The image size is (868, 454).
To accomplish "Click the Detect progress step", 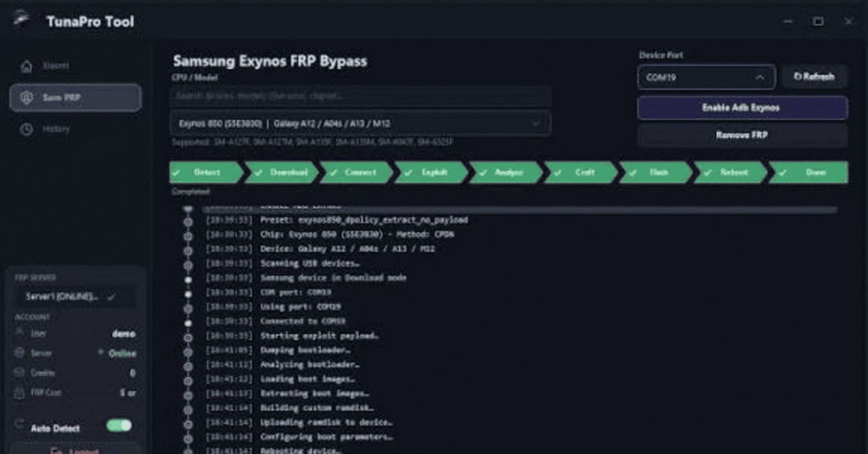I will click(x=206, y=173).
